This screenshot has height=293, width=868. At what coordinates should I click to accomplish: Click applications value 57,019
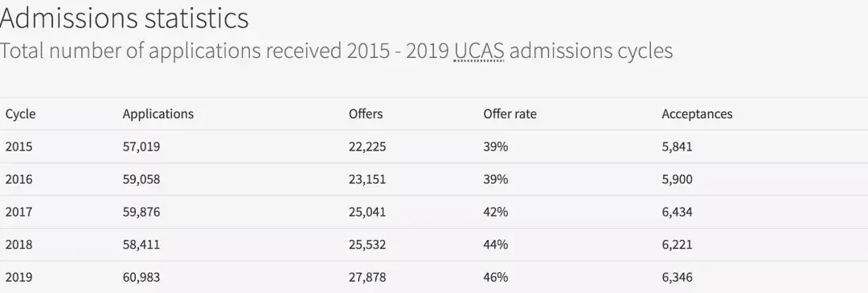point(141,147)
